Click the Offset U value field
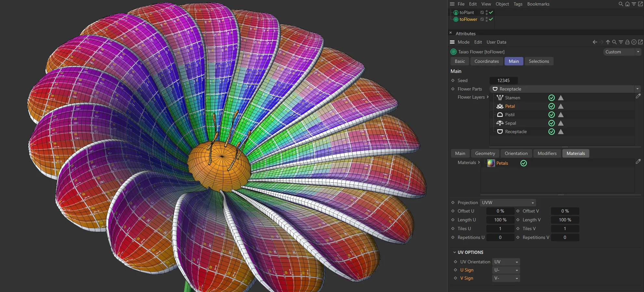The height and width of the screenshot is (292, 644). click(x=500, y=211)
